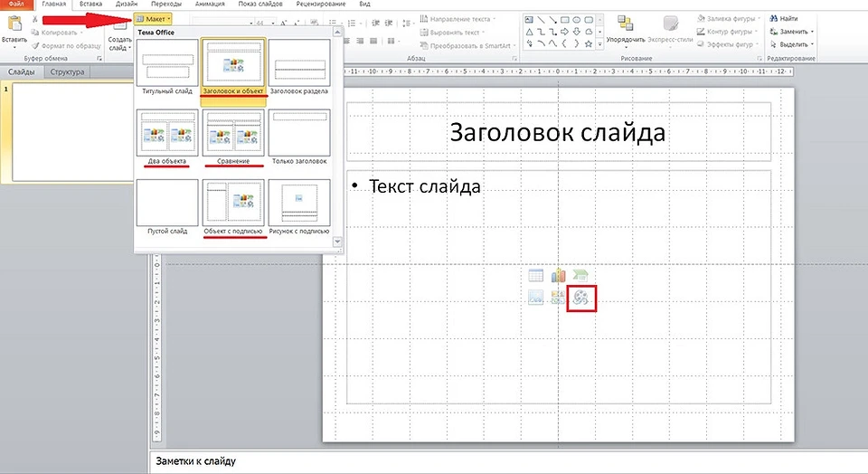Click the Cut scissors icon

(x=35, y=19)
